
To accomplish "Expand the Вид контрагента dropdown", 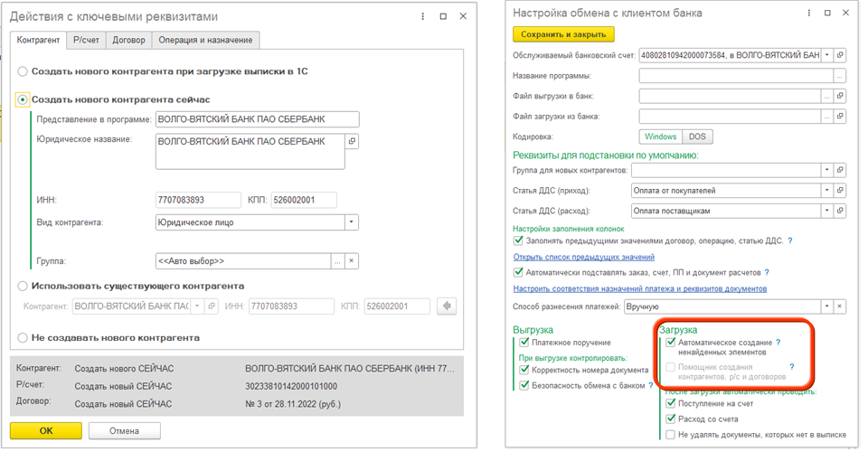I will tap(352, 222).
